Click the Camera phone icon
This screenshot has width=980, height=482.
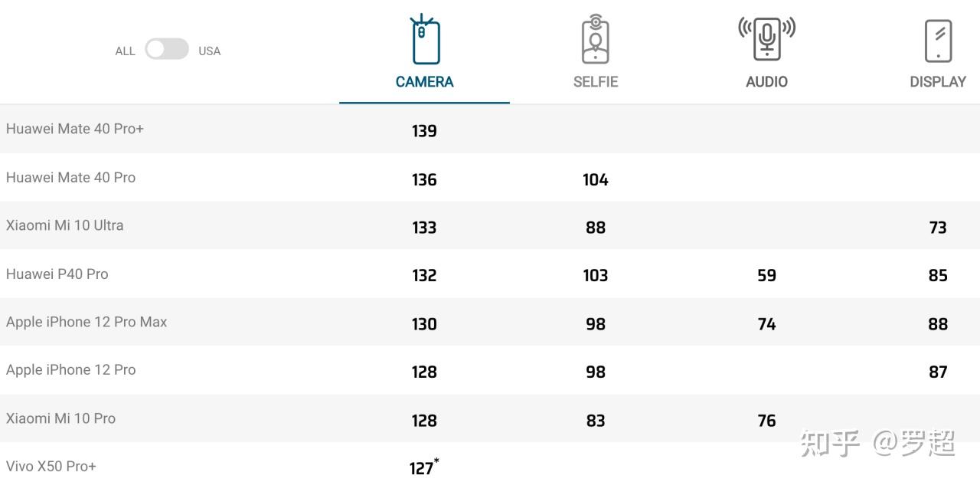tap(425, 41)
